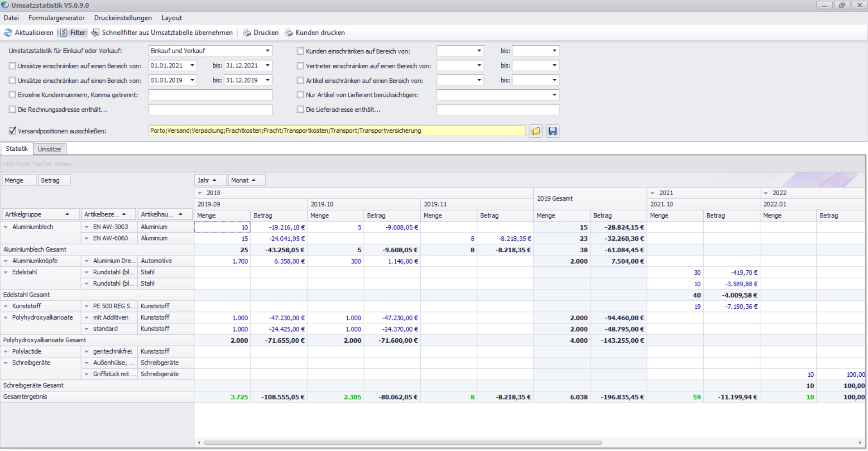Image resolution: width=868 pixels, height=451 pixels.
Task: Collapse the 2019 year column group
Action: pyautogui.click(x=200, y=193)
